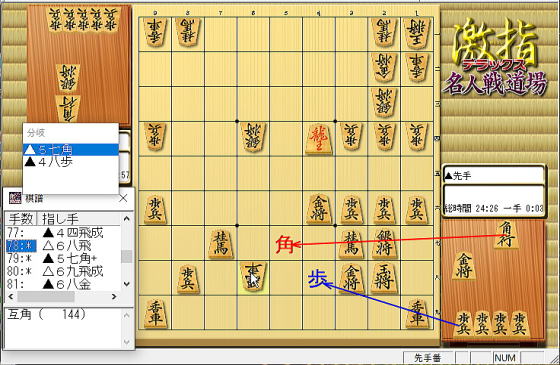Image resolution: width=560 pixels, height=365 pixels.
Task: Pick the gold general in sente's hand tray
Action: (464, 266)
